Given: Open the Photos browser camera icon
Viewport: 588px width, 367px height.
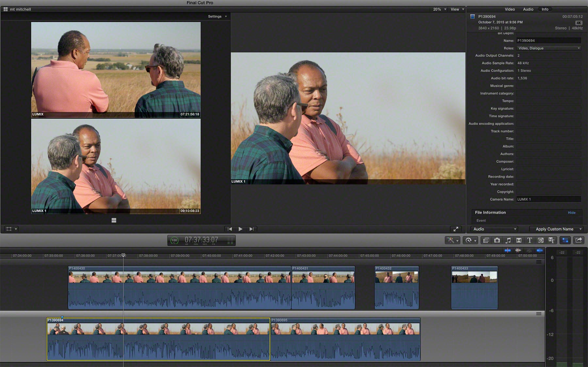Looking at the screenshot, I should (x=497, y=241).
